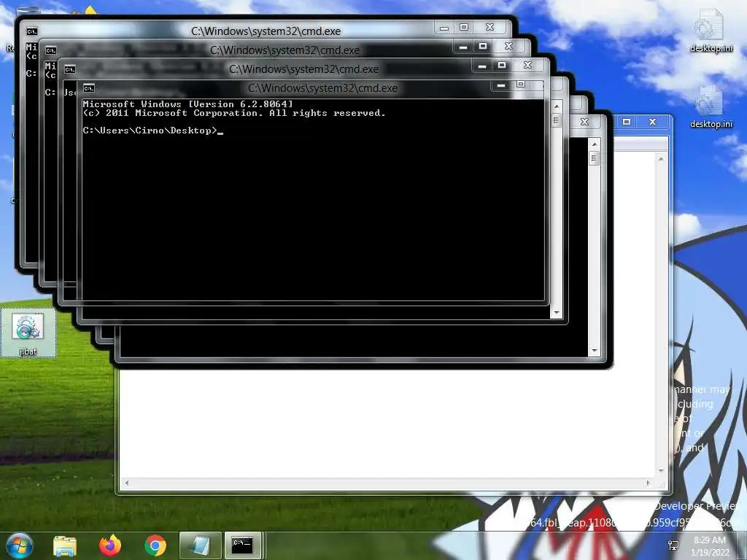Select the upper desktop.ini desktop icon
This screenshot has width=747, height=560.
[711, 31]
